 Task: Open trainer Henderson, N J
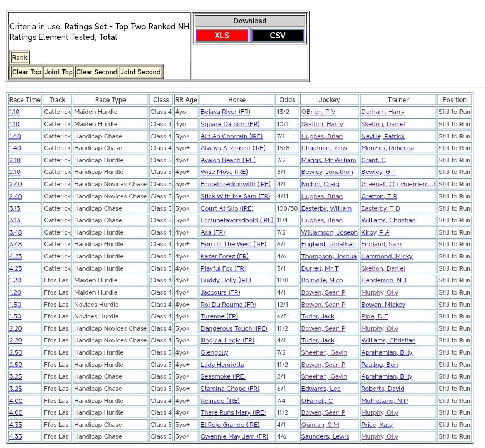coord(384,281)
